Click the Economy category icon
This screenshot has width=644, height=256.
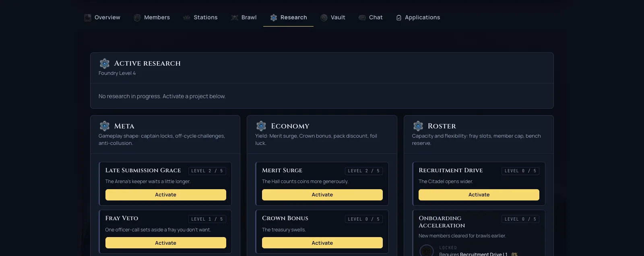pos(261,126)
